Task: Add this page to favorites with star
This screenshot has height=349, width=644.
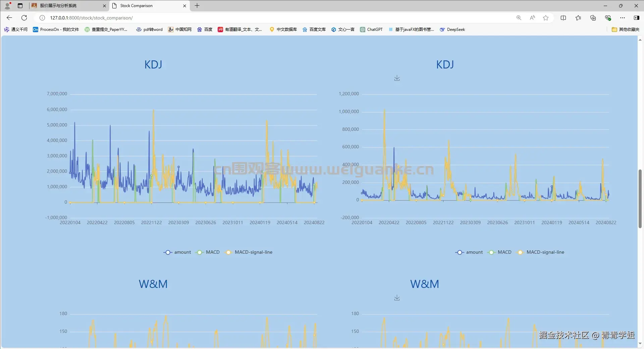Action: (546, 18)
